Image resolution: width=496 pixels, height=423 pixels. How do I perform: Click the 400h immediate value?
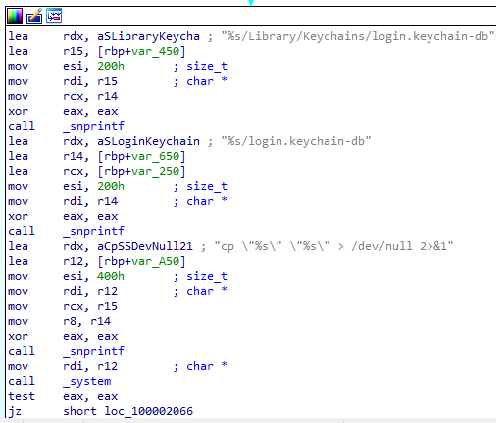[111, 276]
